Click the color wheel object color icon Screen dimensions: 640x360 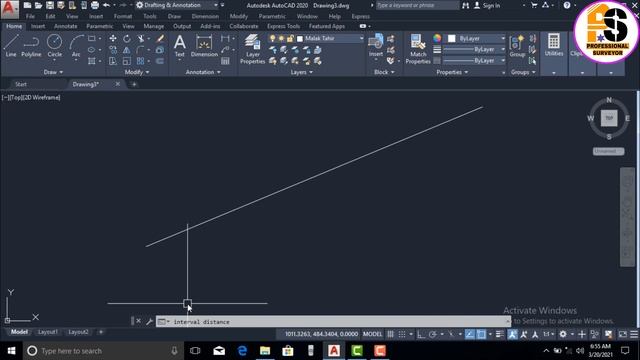[x=437, y=38]
